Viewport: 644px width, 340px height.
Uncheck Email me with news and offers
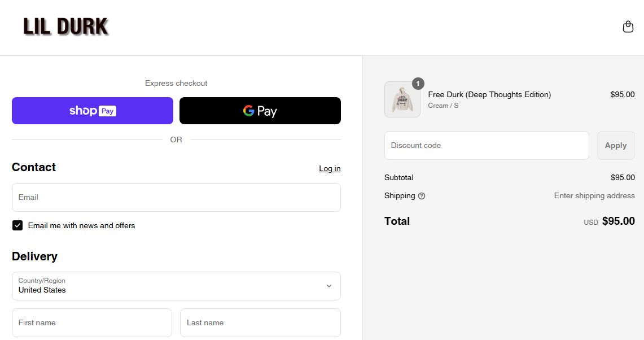(x=17, y=225)
